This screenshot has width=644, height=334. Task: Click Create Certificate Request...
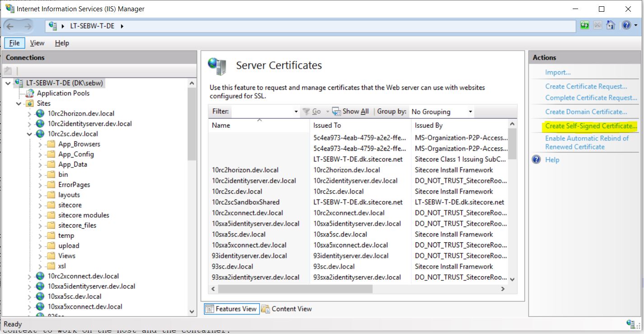pos(586,86)
